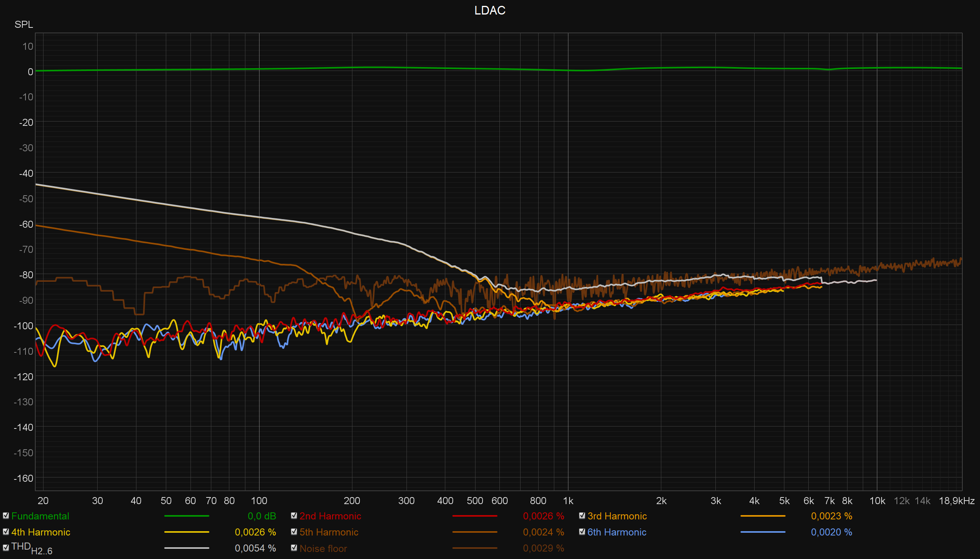The width and height of the screenshot is (980, 559).
Task: Click the THD value 0,0054 %
Action: coord(255,548)
